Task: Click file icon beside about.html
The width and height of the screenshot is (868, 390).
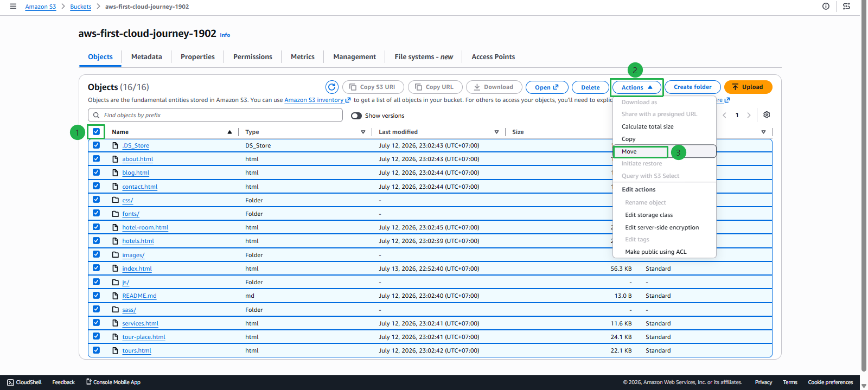Action: pyautogui.click(x=115, y=159)
